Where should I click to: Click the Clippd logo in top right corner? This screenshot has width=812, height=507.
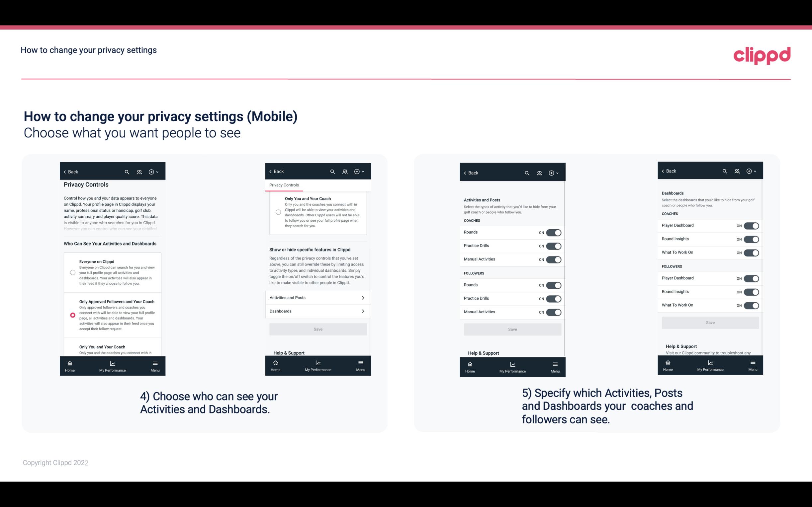point(762,54)
